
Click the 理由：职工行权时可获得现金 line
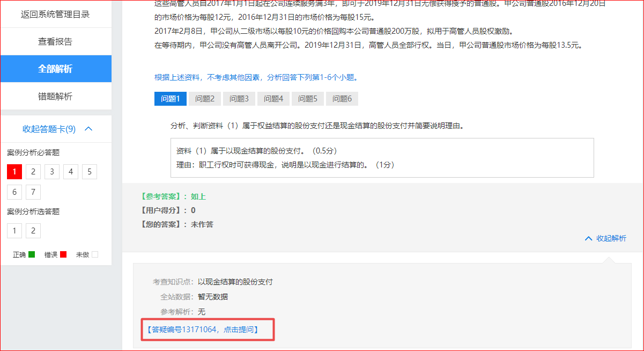285,165
